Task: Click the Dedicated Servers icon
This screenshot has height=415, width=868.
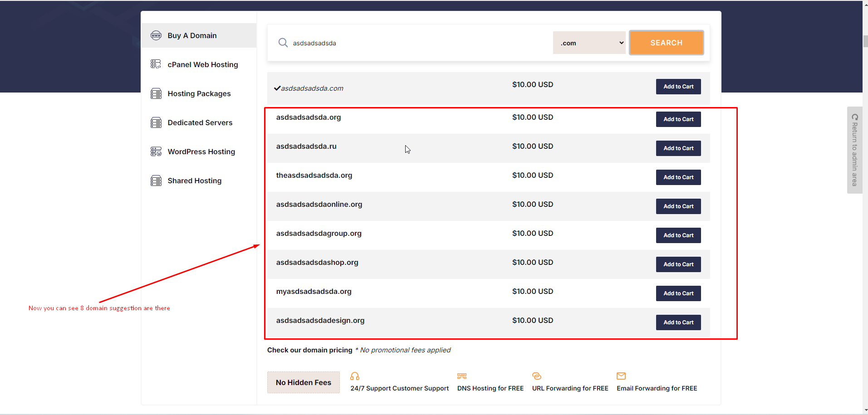Action: 156,122
